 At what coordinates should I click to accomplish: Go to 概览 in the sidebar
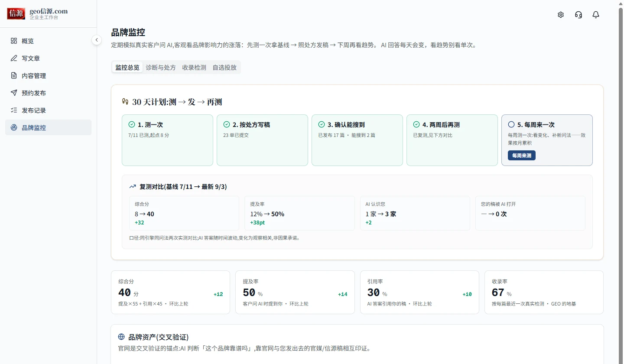49,41
